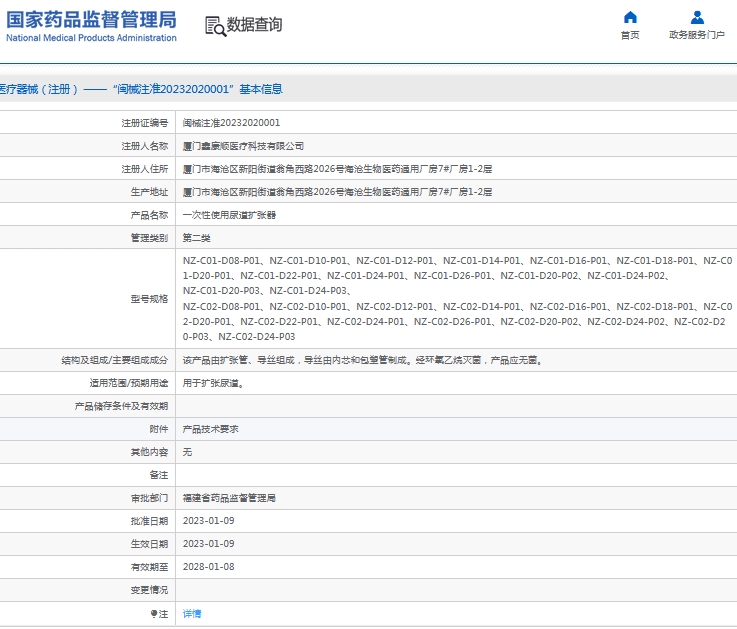
Task: Click the 结构及组成 description value
Action: coord(362,360)
